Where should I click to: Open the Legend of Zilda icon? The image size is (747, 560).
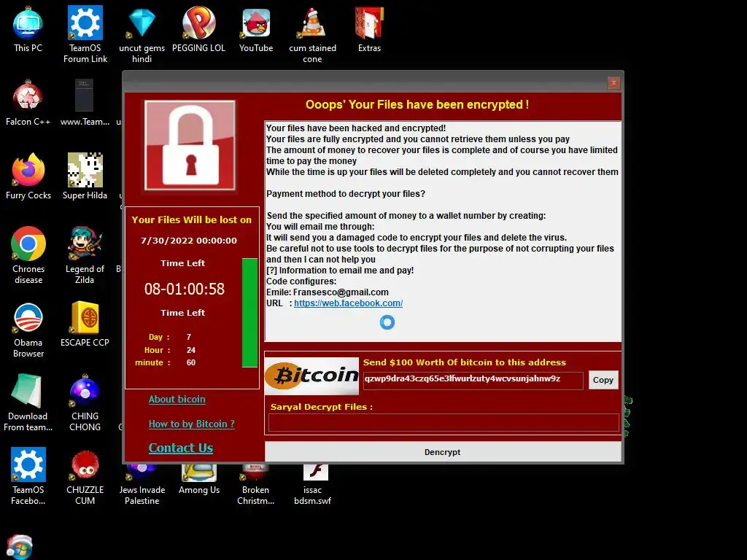(x=85, y=256)
